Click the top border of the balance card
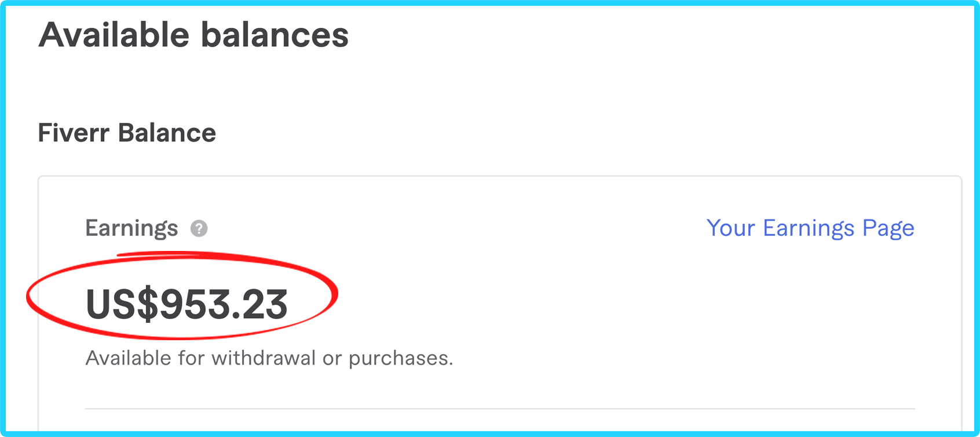 pos(500,176)
